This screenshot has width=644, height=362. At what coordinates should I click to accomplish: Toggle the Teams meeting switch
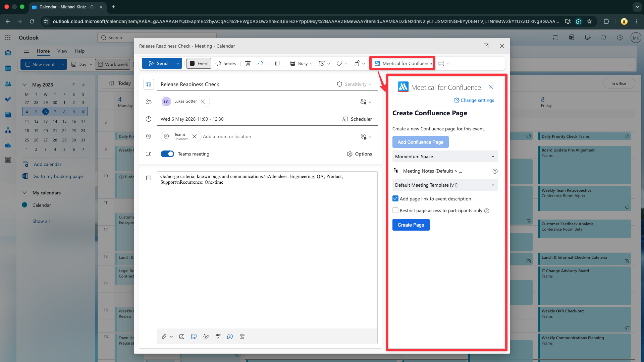point(167,154)
